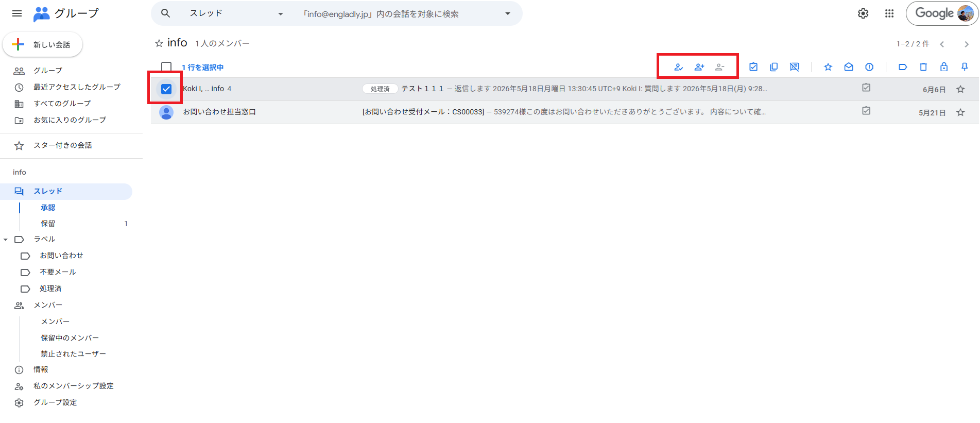980x423 pixels.
Task: Click the 新しい会話 button
Action: [x=43, y=45]
